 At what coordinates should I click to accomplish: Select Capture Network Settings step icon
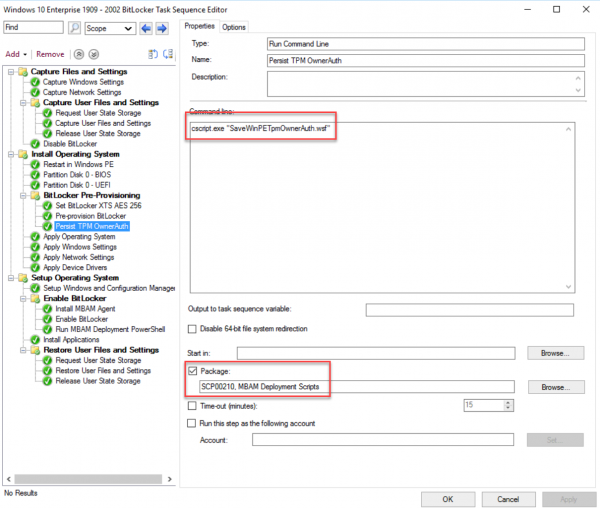pos(35,93)
